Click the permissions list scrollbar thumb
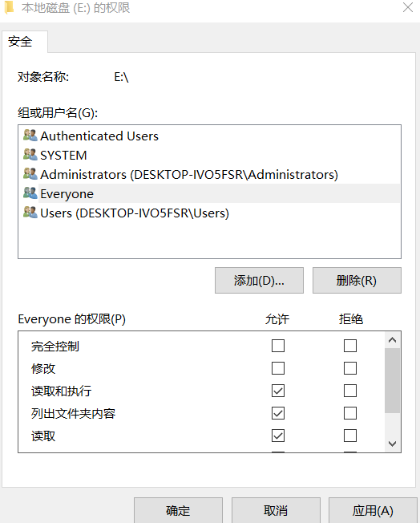The width and height of the screenshot is (420, 523). click(392, 380)
